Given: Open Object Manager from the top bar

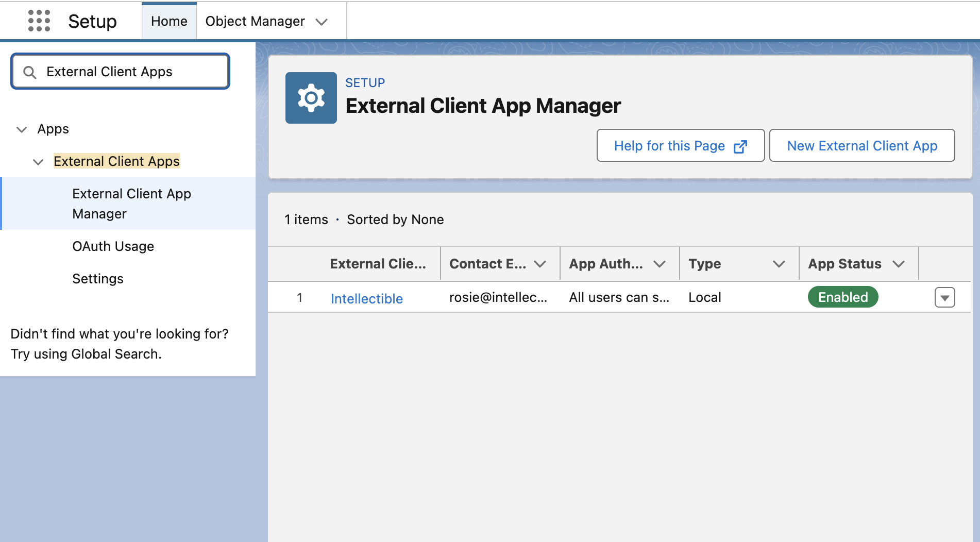Looking at the screenshot, I should (x=255, y=21).
